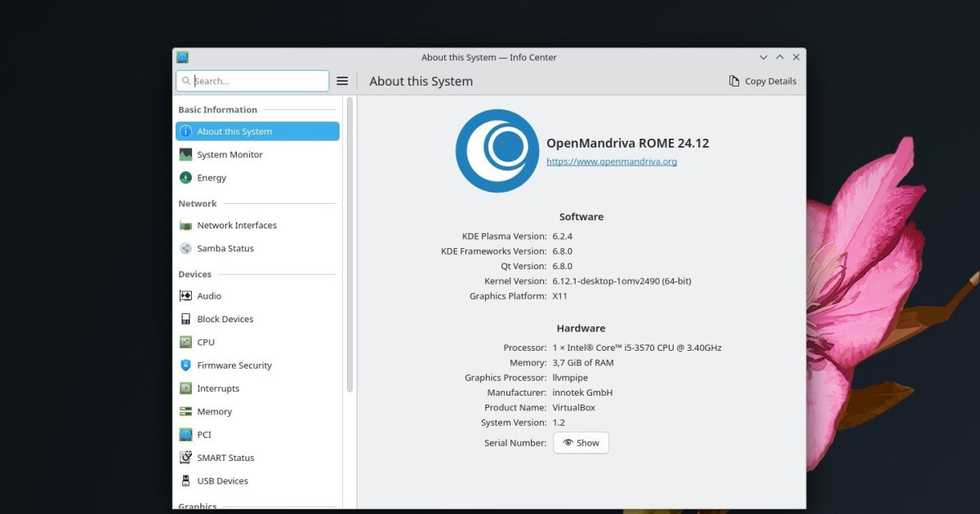Click the Network Interfaces icon
Screen dimensions: 980x514
coord(187,225)
